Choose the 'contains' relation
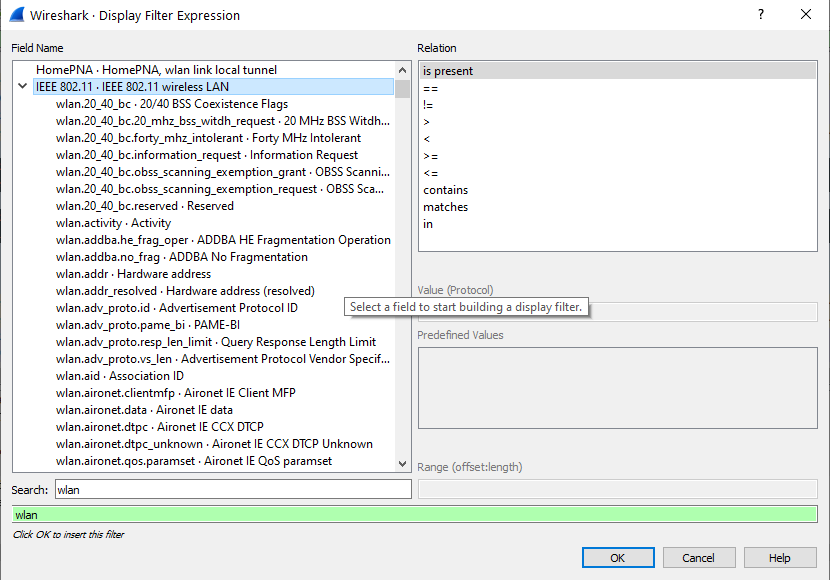This screenshot has height=580, width=830. (x=445, y=190)
